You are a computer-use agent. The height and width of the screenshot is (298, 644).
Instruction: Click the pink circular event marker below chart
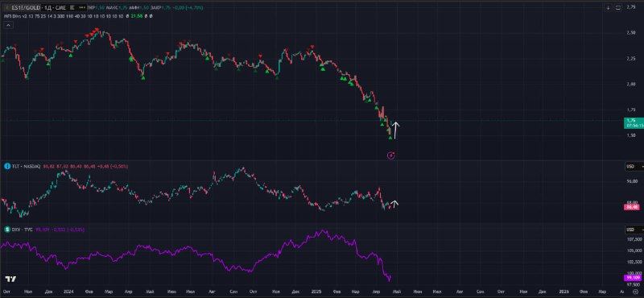[391, 155]
